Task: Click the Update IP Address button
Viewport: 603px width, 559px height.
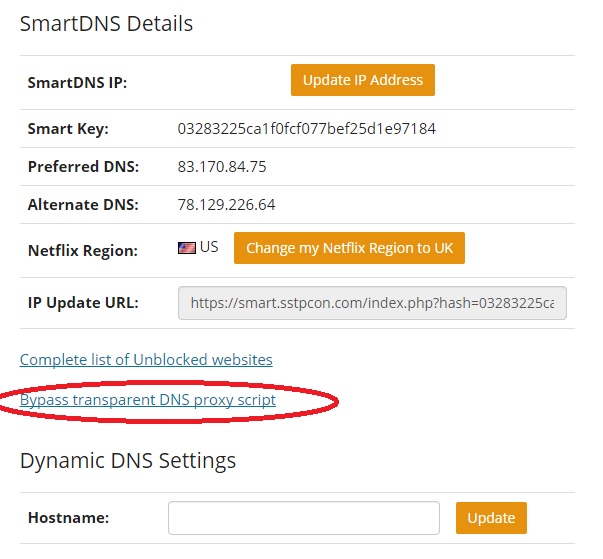Action: tap(363, 80)
